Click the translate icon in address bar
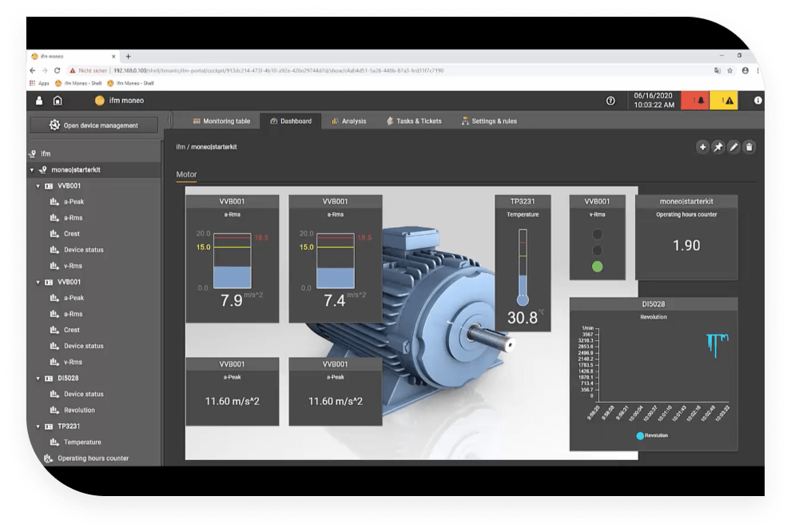This screenshot has width=791, height=532. coord(717,70)
